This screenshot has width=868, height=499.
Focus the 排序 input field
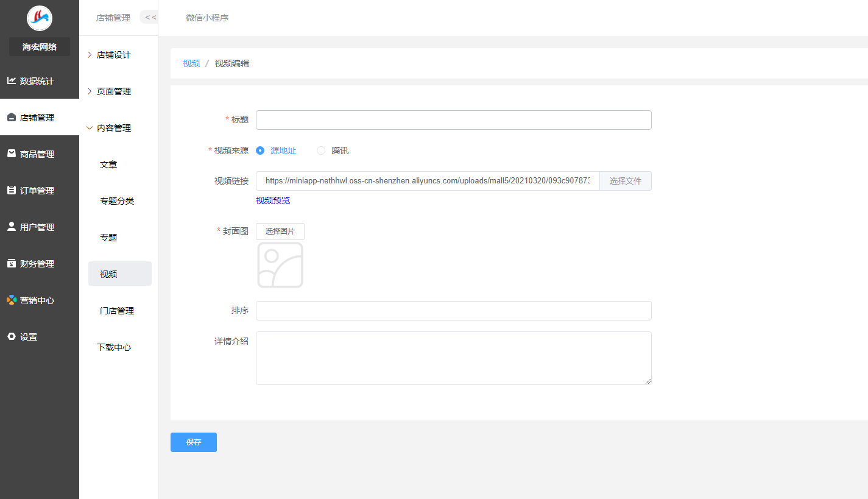[454, 311]
